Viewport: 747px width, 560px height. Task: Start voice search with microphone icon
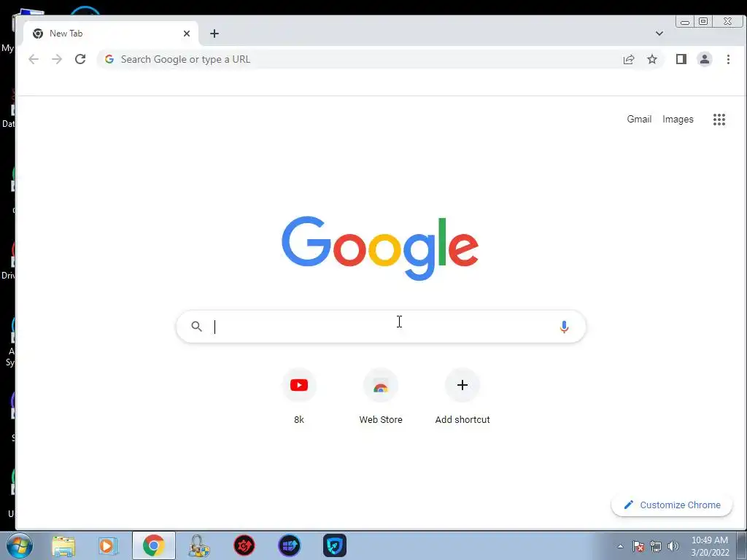(564, 327)
